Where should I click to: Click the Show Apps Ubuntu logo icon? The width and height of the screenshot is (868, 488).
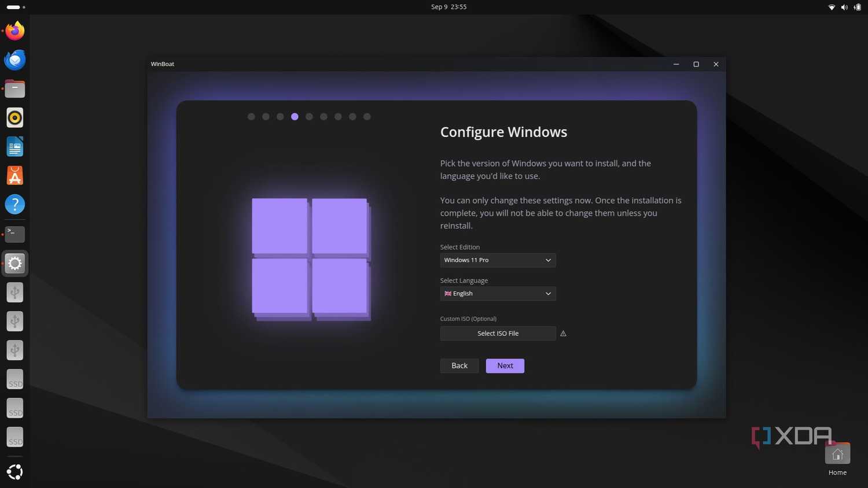tap(15, 472)
